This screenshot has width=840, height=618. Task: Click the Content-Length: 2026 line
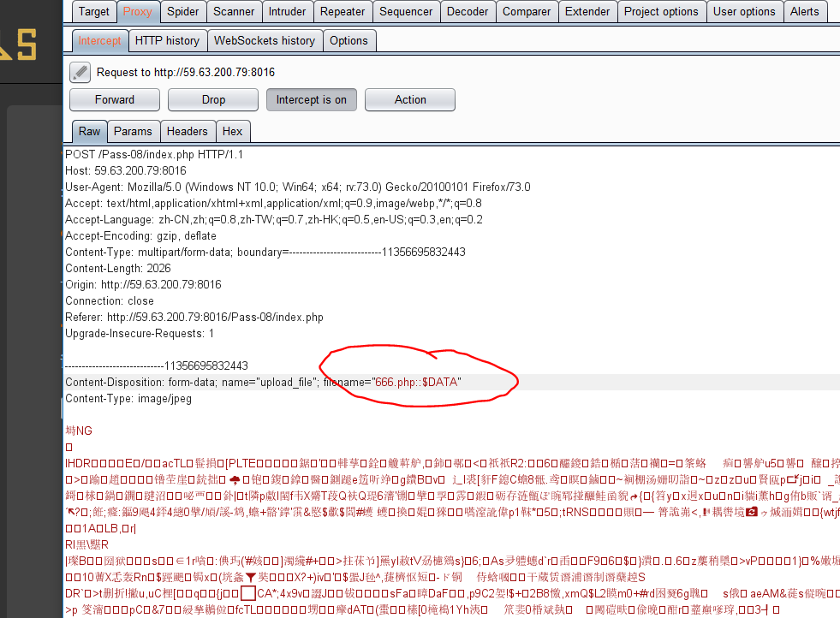point(118,268)
